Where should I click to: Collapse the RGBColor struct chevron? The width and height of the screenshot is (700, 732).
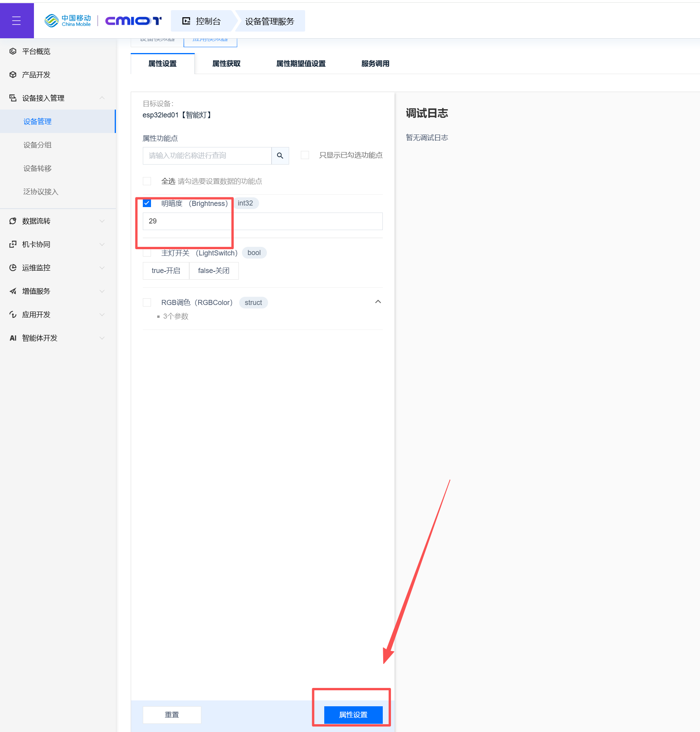[x=378, y=302]
